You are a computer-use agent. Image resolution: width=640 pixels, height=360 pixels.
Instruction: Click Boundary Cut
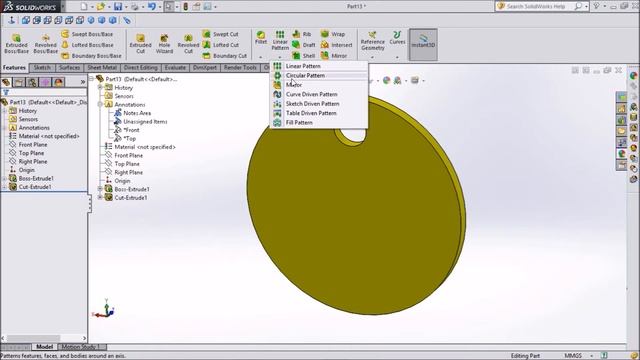(224, 56)
